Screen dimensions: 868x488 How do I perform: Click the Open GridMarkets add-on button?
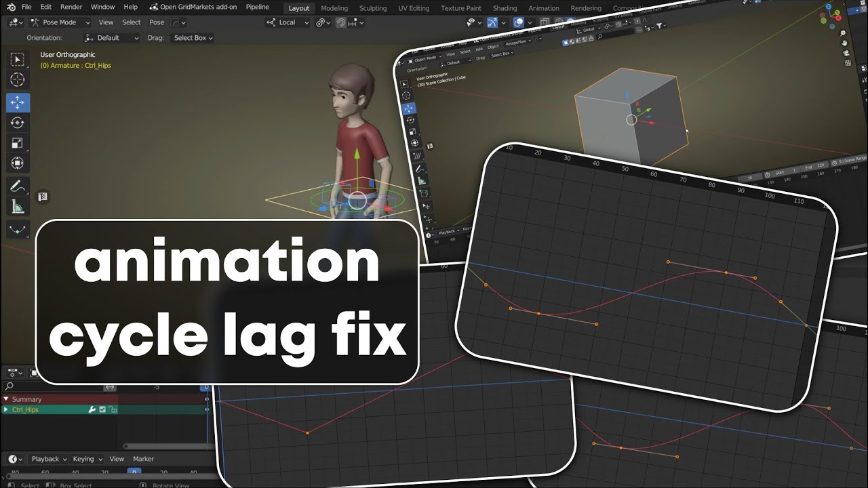[193, 7]
